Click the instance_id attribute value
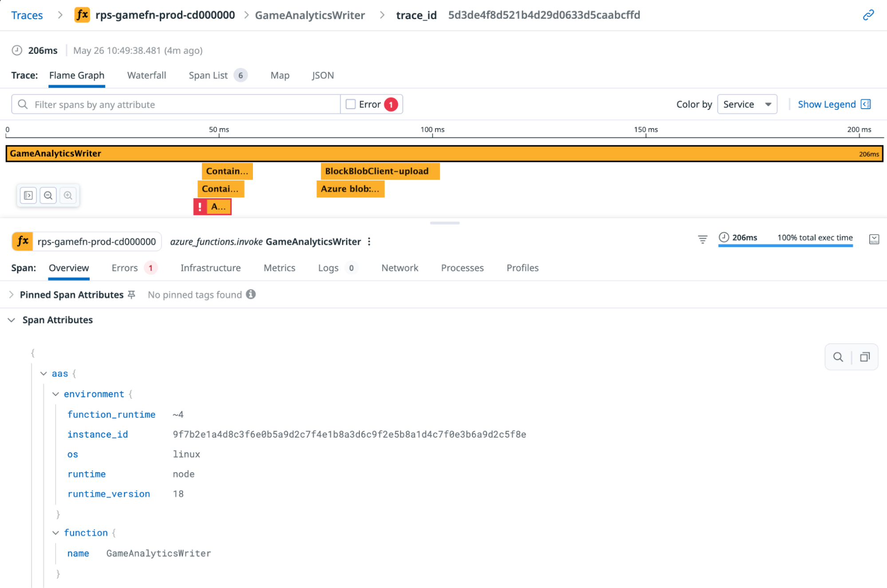The image size is (887, 588). pyautogui.click(x=350, y=435)
